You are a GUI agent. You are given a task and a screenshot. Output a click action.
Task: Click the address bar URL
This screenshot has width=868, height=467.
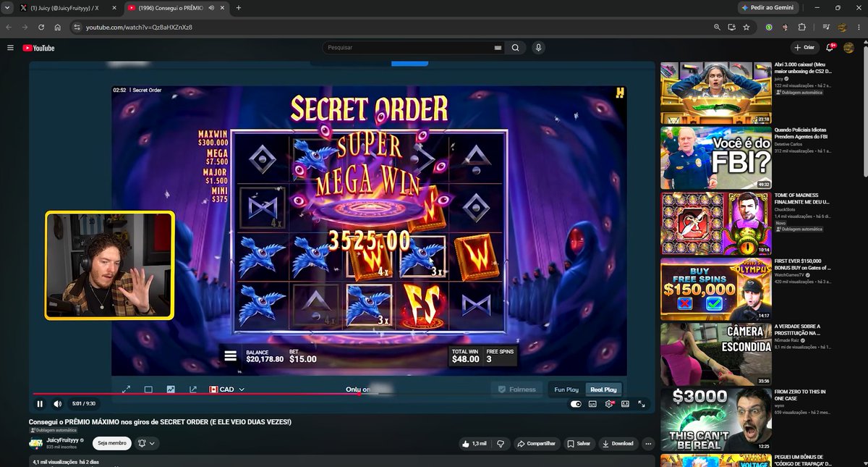click(139, 28)
